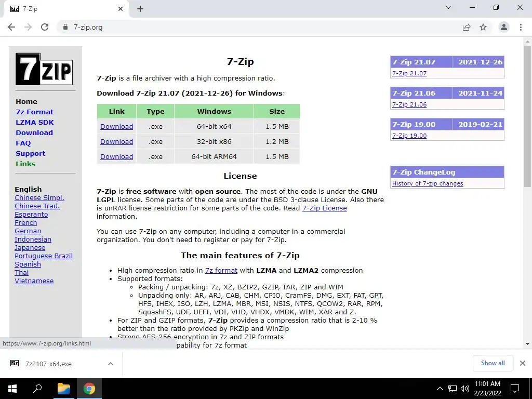The width and height of the screenshot is (532, 399).
Task: Reload the 7-zip.org page
Action: [x=45, y=27]
